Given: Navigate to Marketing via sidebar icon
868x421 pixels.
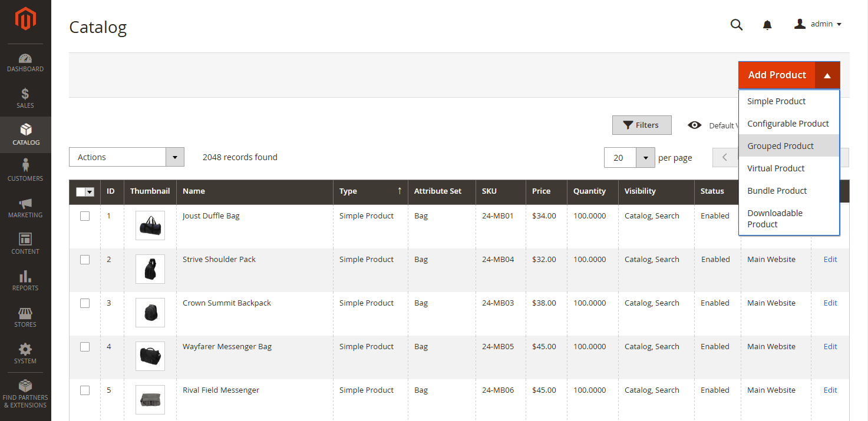Looking at the screenshot, I should (25, 208).
